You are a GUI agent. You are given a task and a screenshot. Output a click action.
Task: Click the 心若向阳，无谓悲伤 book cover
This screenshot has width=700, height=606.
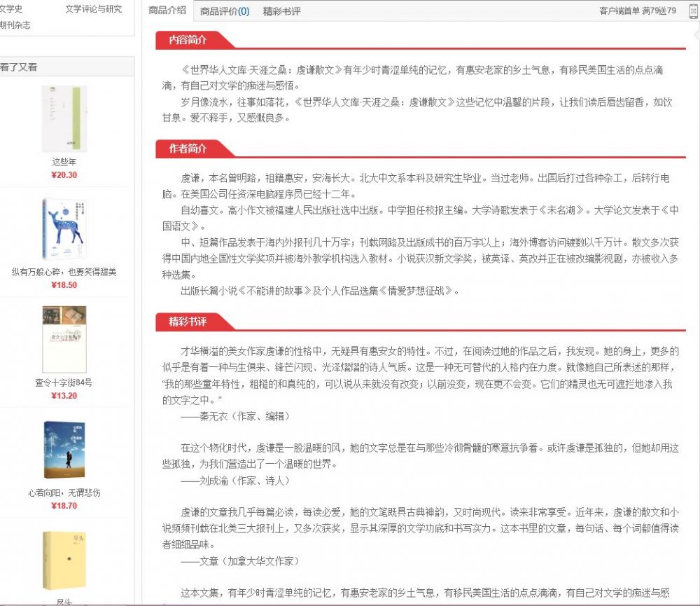pyautogui.click(x=64, y=449)
